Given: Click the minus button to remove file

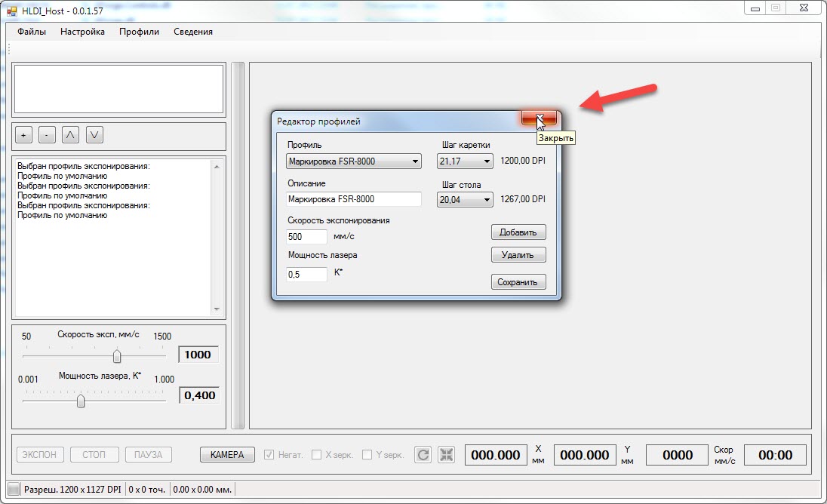Looking at the screenshot, I should point(47,135).
